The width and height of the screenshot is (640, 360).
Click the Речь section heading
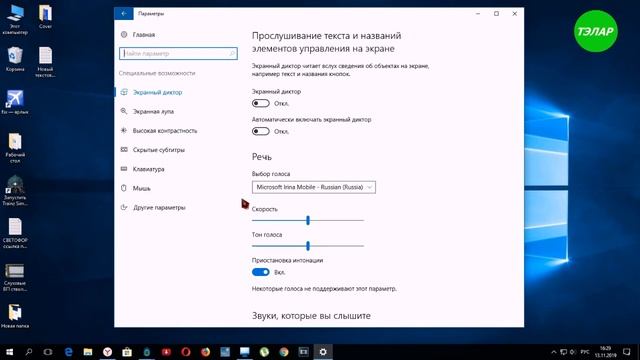click(x=262, y=157)
